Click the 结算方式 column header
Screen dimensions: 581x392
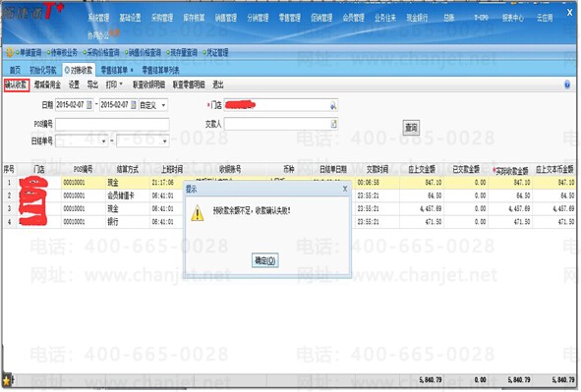tap(128, 170)
